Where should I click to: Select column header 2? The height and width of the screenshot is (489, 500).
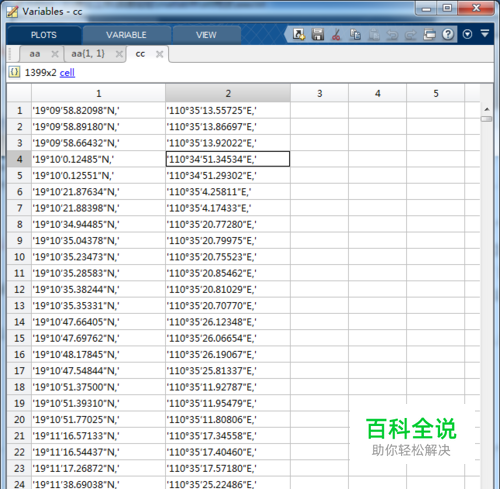pyautogui.click(x=228, y=93)
